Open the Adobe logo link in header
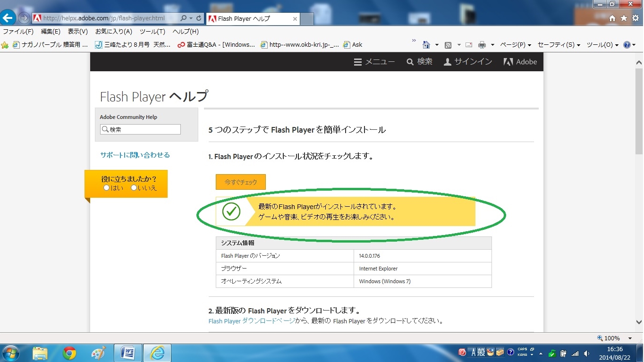The width and height of the screenshot is (644, 362). click(520, 62)
